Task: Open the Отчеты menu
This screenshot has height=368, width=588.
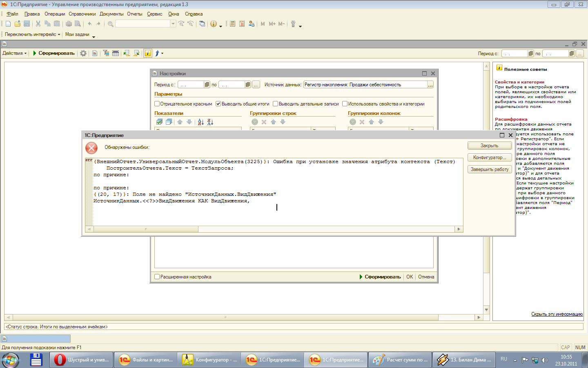Action: [135, 14]
